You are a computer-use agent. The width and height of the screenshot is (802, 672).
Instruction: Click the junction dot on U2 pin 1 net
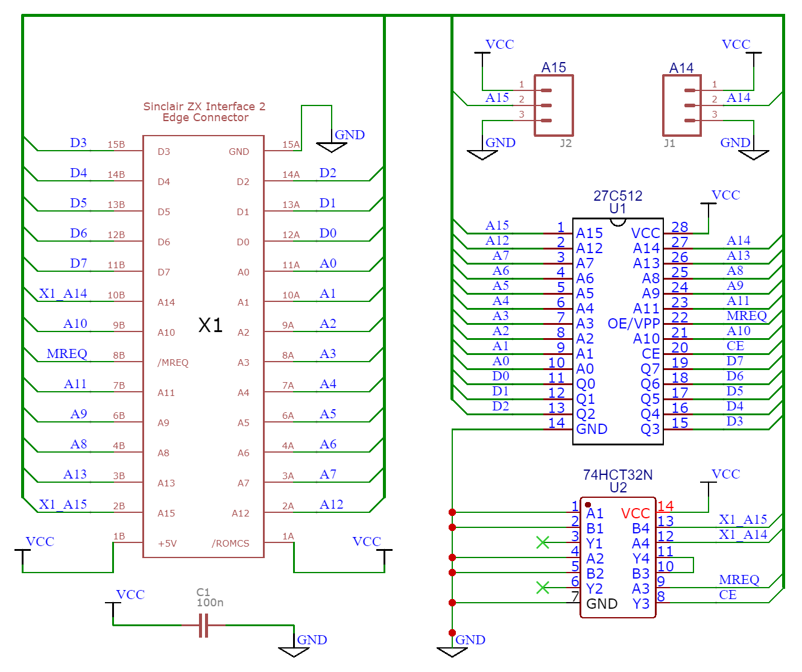(x=452, y=512)
